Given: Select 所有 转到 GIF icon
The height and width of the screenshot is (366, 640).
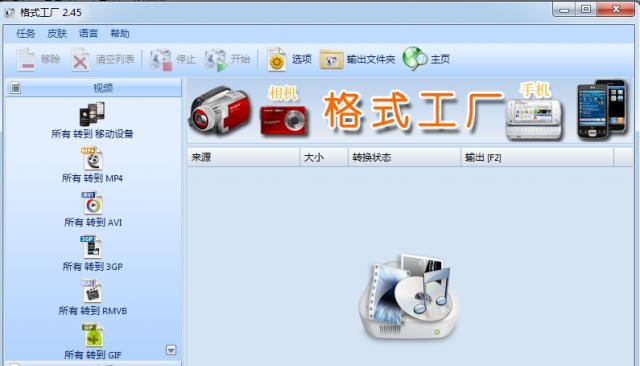Looking at the screenshot, I should (93, 335).
